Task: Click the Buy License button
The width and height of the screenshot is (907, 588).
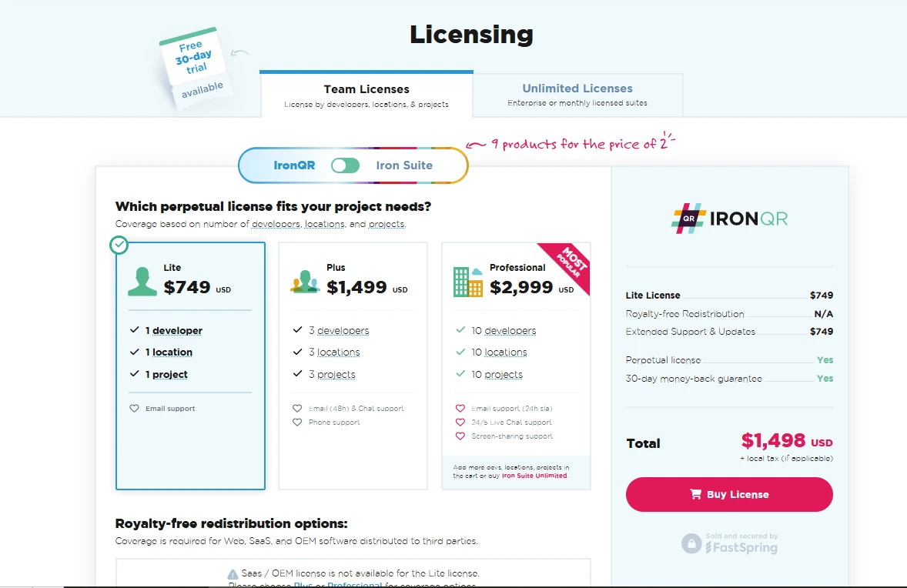Action: [x=729, y=494]
